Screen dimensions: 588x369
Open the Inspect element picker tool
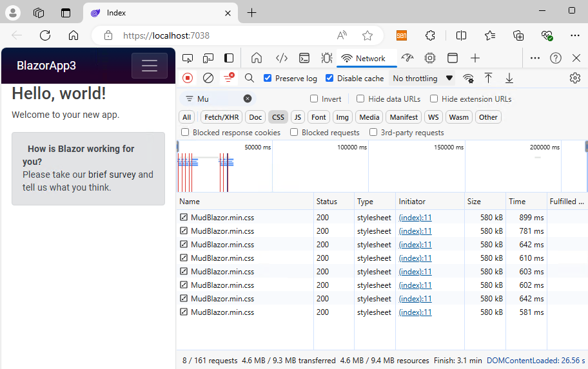point(188,58)
